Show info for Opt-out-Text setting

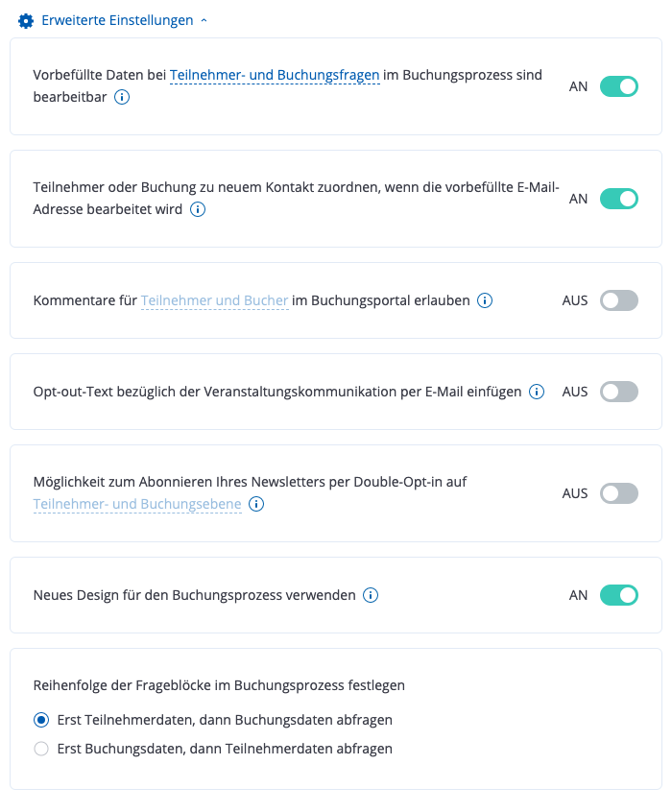click(537, 392)
